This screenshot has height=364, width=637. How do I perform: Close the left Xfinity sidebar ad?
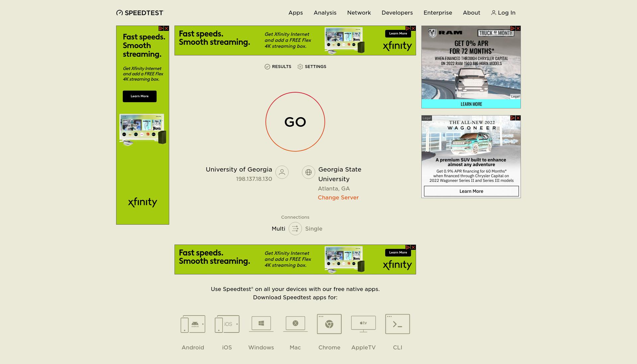tap(167, 29)
